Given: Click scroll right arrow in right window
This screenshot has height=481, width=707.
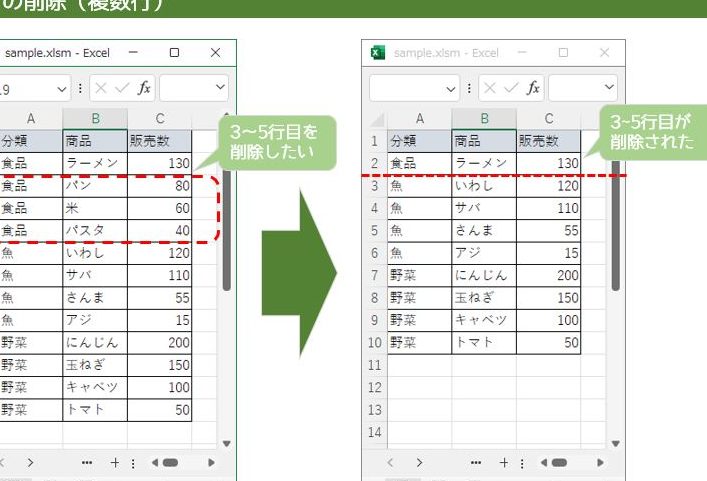Looking at the screenshot, I should click(600, 463).
